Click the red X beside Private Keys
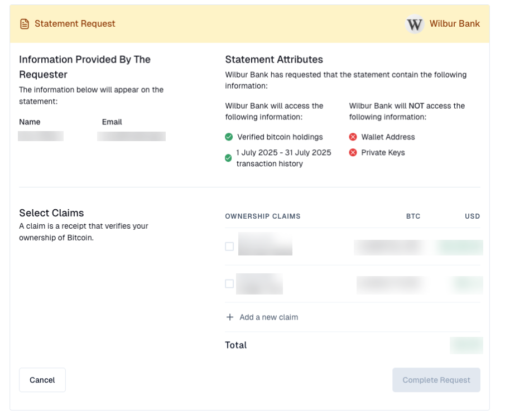Viewport: 505px width, 420px height. click(353, 153)
